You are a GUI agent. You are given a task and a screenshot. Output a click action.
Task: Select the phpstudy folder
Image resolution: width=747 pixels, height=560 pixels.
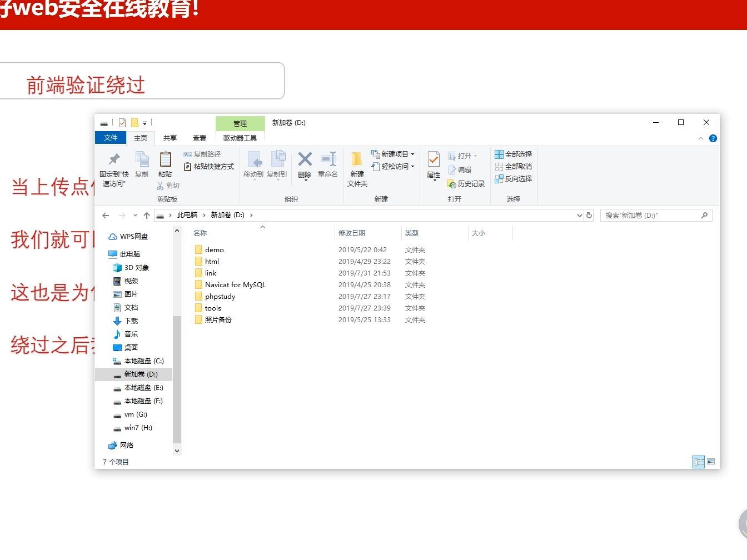215,297
